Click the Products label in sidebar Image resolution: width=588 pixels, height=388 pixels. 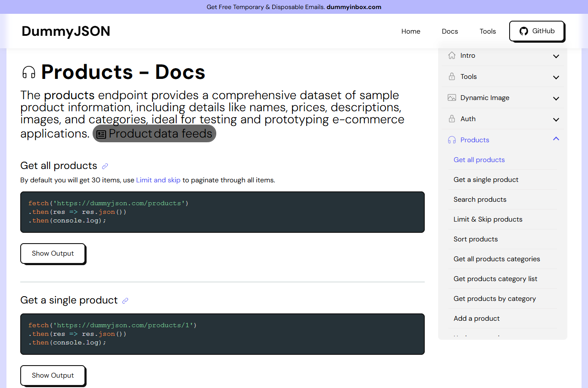[475, 140]
